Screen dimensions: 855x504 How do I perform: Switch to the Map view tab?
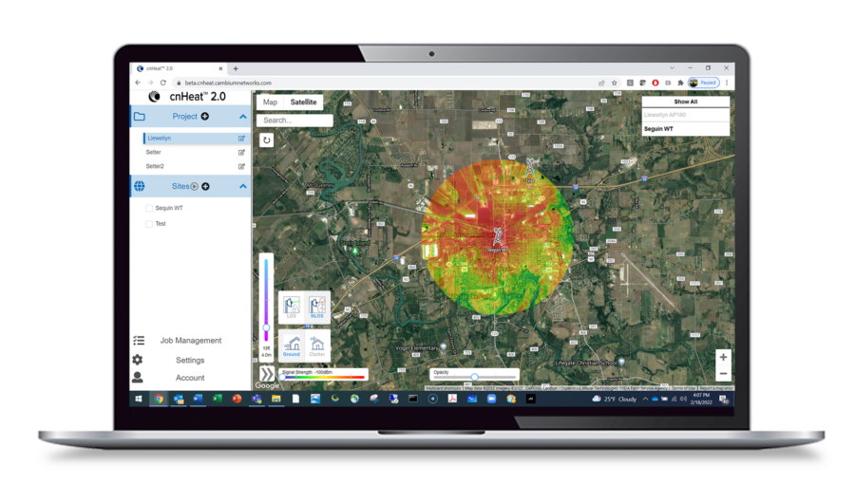click(x=271, y=103)
